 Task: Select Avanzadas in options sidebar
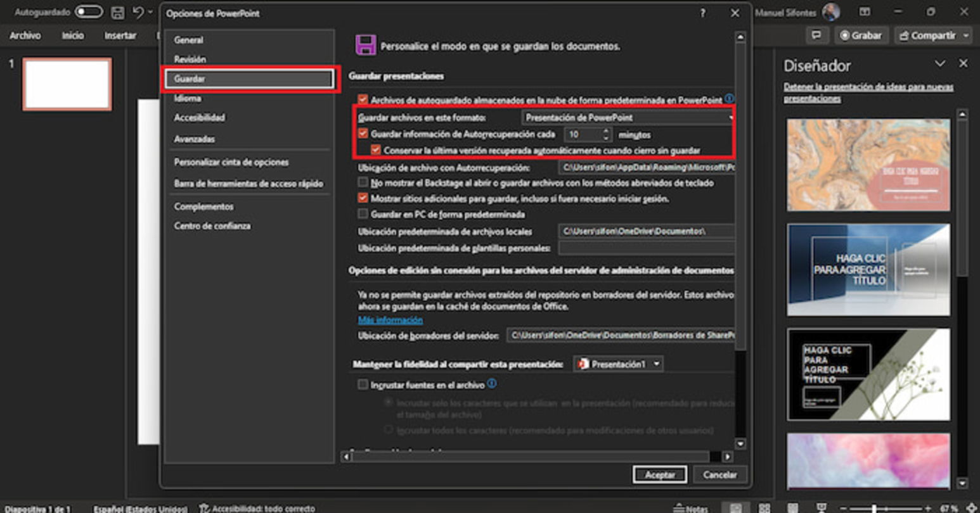(x=195, y=139)
